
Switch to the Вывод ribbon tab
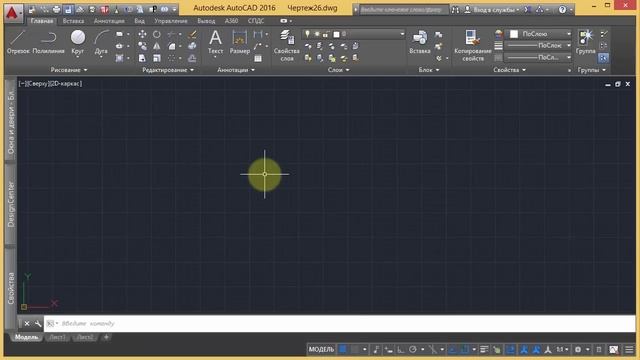[x=206, y=21]
